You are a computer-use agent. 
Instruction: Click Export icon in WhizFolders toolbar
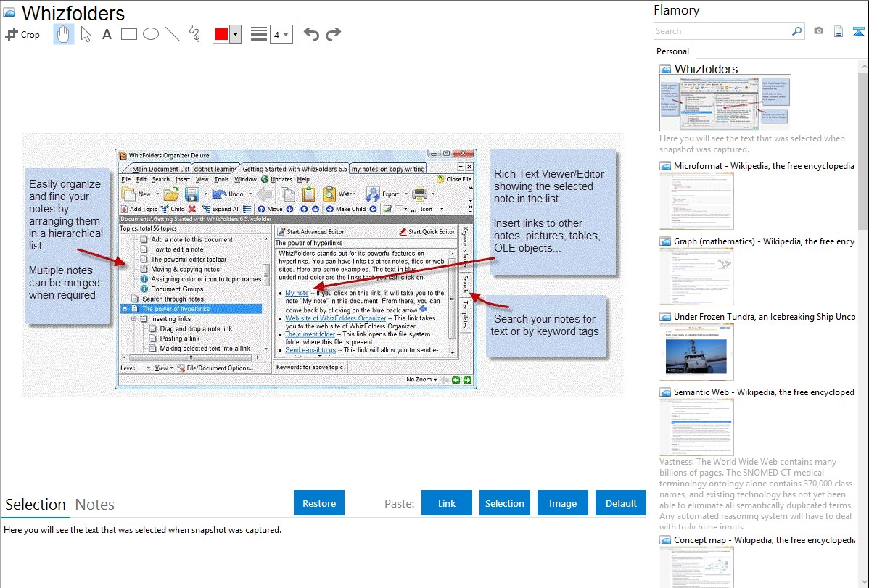(x=372, y=194)
